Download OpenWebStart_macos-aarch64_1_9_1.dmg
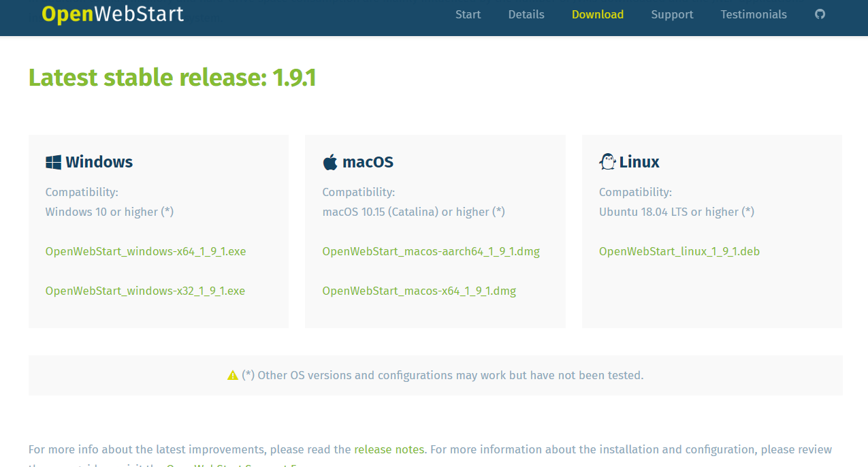This screenshot has width=868, height=467. (x=431, y=251)
